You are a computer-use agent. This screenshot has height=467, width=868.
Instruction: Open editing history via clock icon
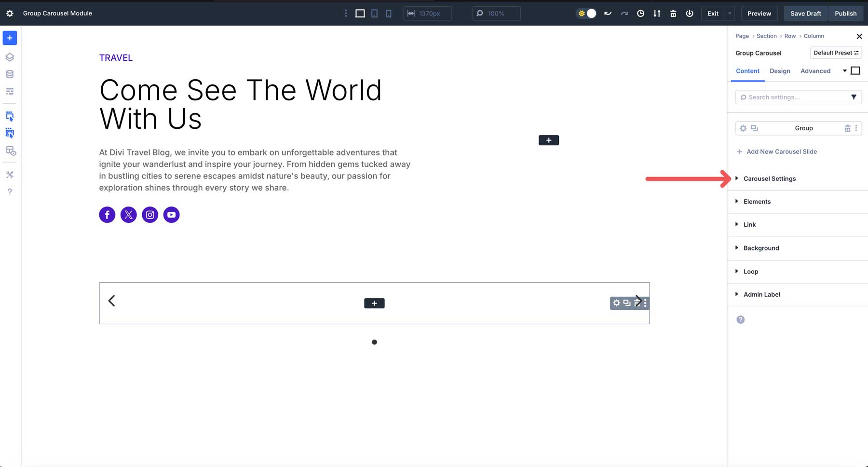point(640,13)
